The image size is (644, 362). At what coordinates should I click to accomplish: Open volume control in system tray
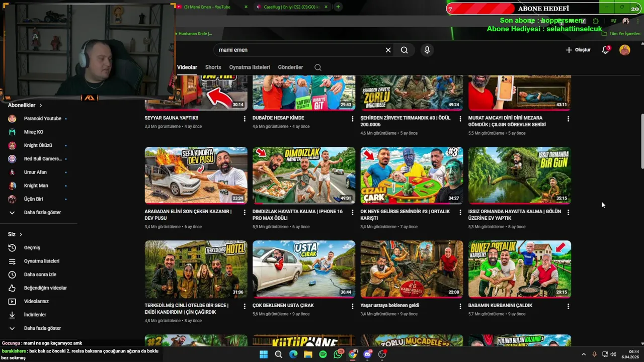pyautogui.click(x=613, y=354)
